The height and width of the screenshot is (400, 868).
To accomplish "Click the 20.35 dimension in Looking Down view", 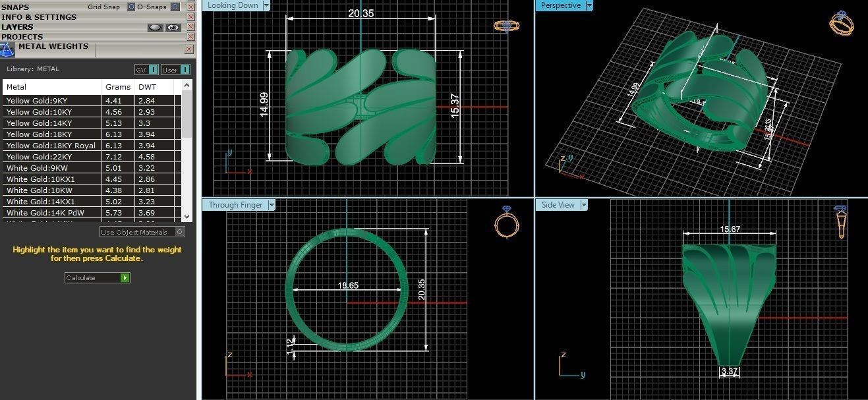I will [361, 13].
